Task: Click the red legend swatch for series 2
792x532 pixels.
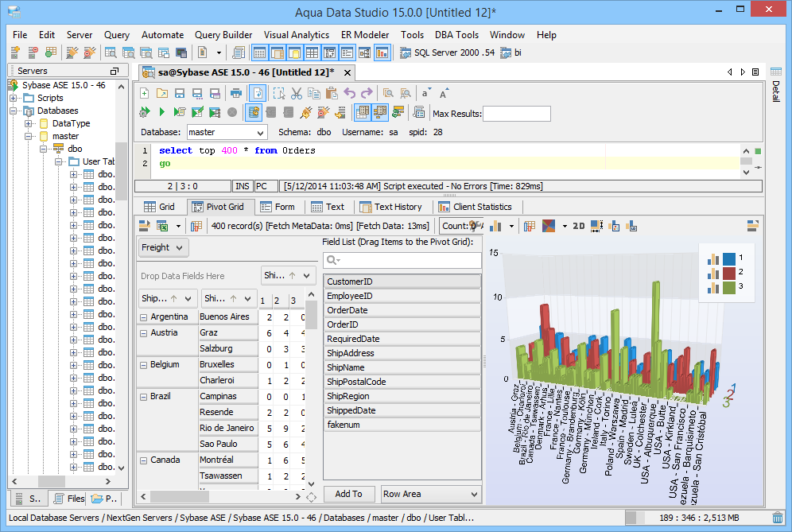Action: coord(729,273)
